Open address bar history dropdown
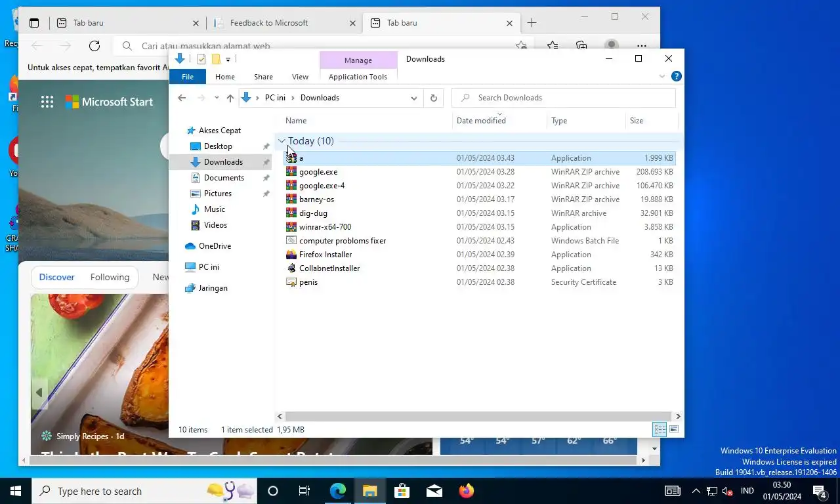The height and width of the screenshot is (504, 840). (414, 98)
